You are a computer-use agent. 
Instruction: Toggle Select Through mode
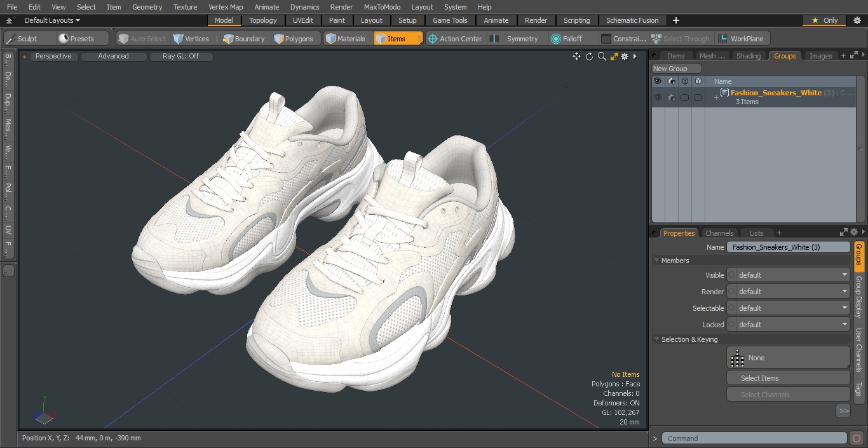coord(681,39)
